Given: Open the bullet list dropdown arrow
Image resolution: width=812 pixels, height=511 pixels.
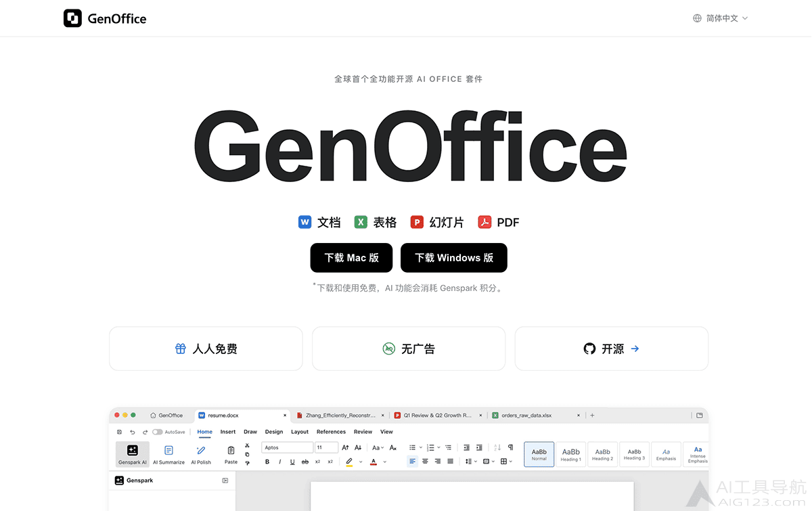Looking at the screenshot, I should click(421, 447).
